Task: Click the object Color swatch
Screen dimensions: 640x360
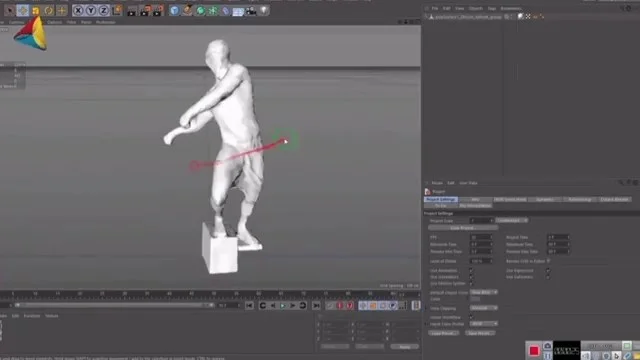Action: click(475, 299)
